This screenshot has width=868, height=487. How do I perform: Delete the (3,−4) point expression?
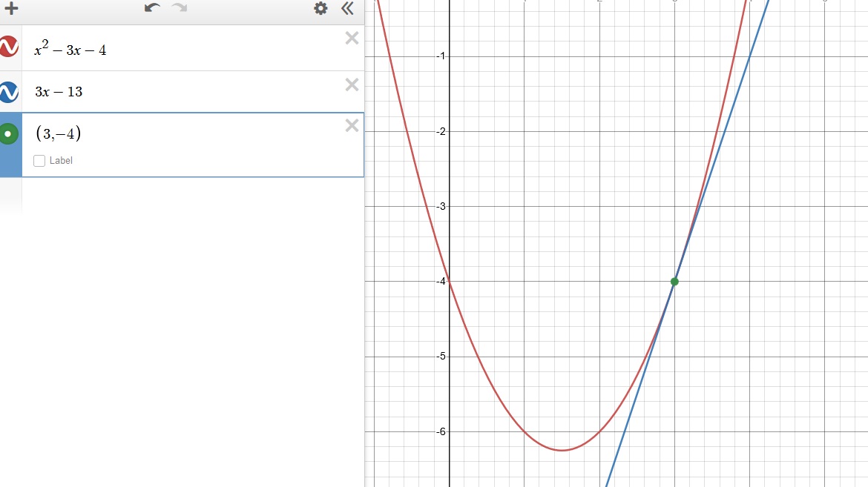pyautogui.click(x=352, y=126)
